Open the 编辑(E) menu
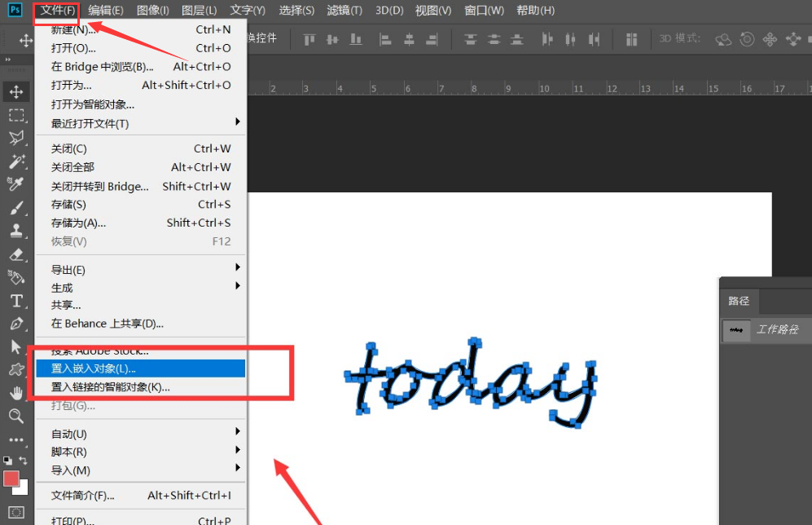Image resolution: width=812 pixels, height=525 pixels. tap(106, 11)
